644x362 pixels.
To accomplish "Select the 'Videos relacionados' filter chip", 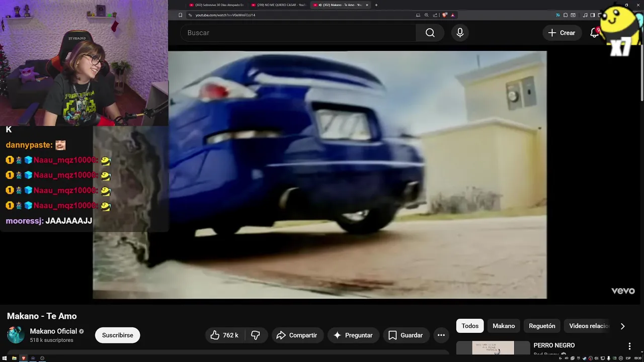I will pyautogui.click(x=589, y=326).
